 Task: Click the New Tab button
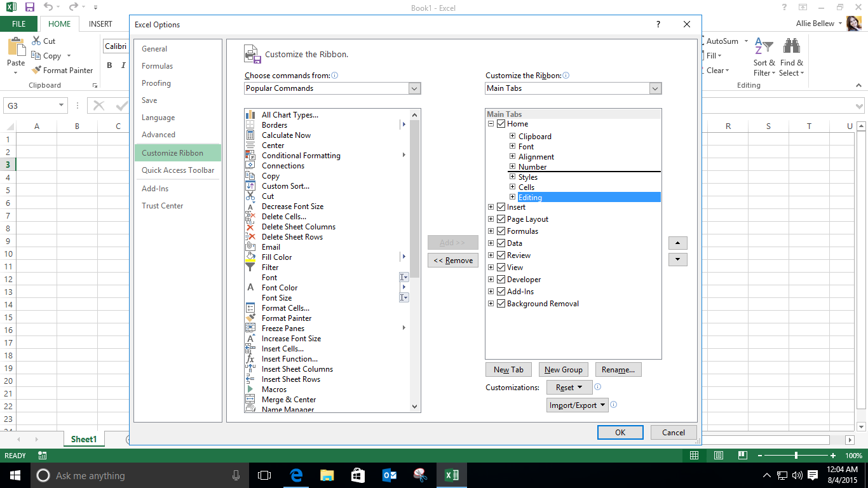(x=509, y=369)
